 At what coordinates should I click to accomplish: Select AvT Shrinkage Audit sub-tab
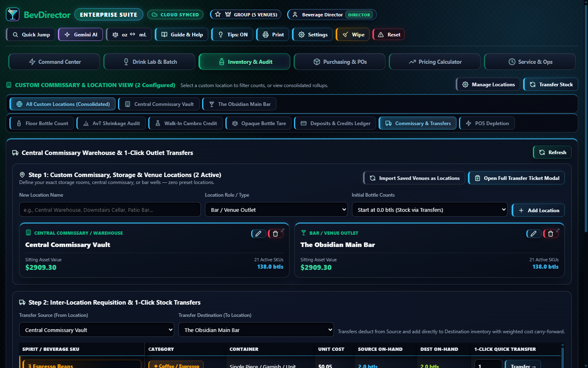(x=111, y=123)
